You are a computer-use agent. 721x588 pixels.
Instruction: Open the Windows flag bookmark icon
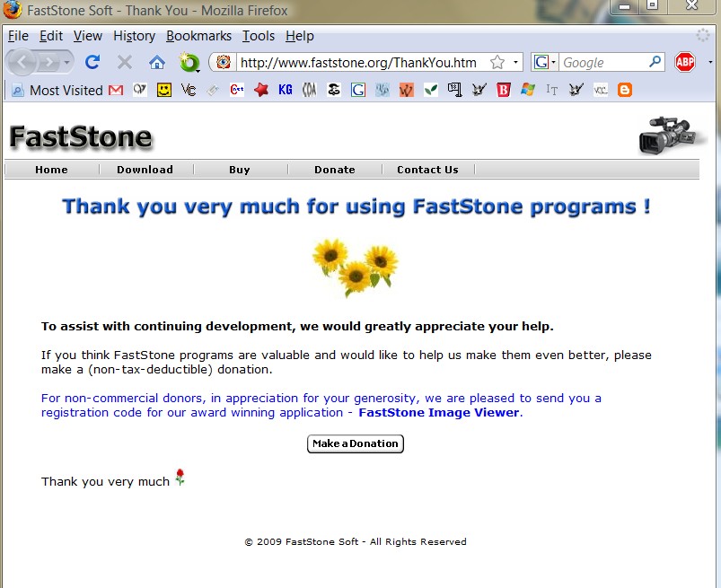click(528, 90)
